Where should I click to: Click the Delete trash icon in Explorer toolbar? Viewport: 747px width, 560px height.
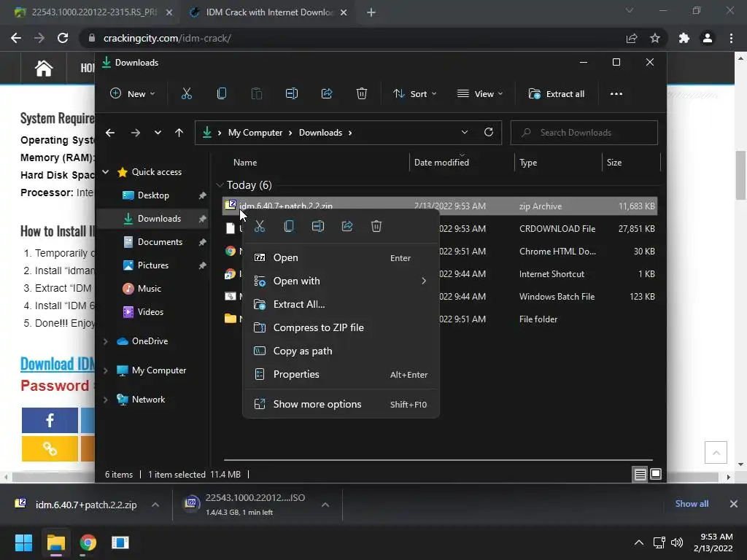[x=362, y=94]
